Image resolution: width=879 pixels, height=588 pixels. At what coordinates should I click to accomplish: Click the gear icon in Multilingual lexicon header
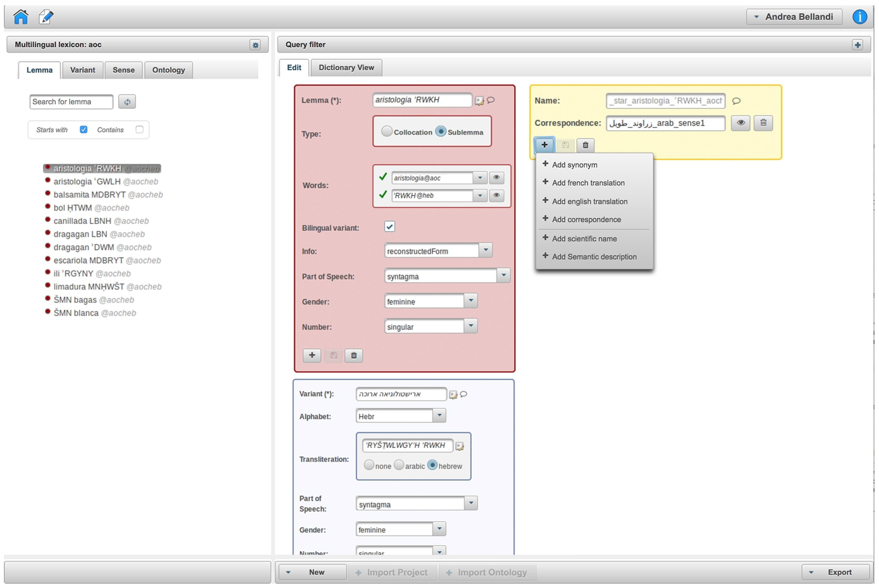255,45
